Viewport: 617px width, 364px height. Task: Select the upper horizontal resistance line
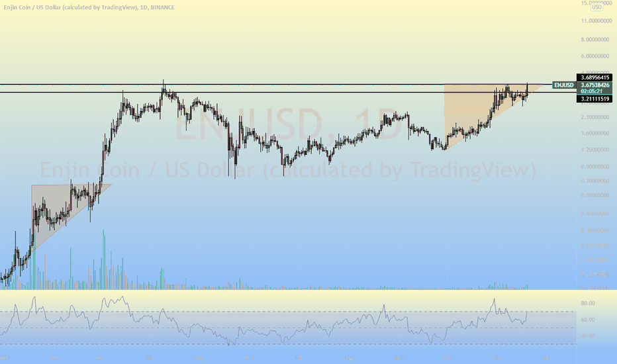tap(275, 84)
